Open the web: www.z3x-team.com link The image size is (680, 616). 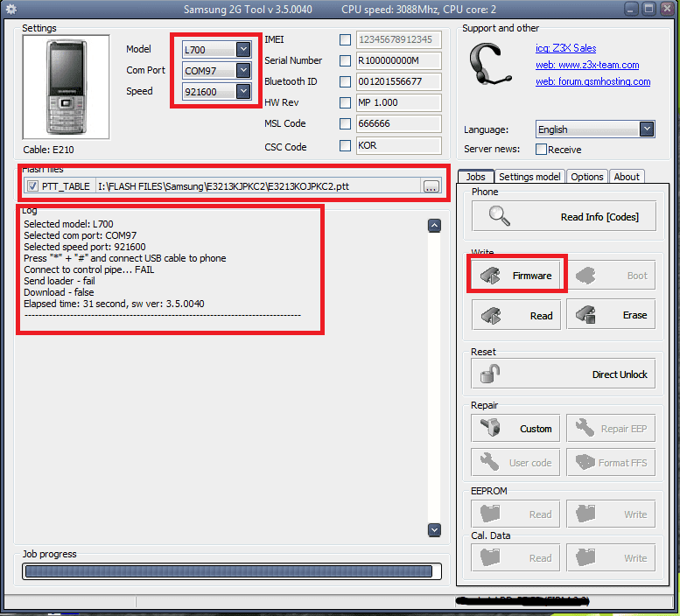click(x=587, y=65)
